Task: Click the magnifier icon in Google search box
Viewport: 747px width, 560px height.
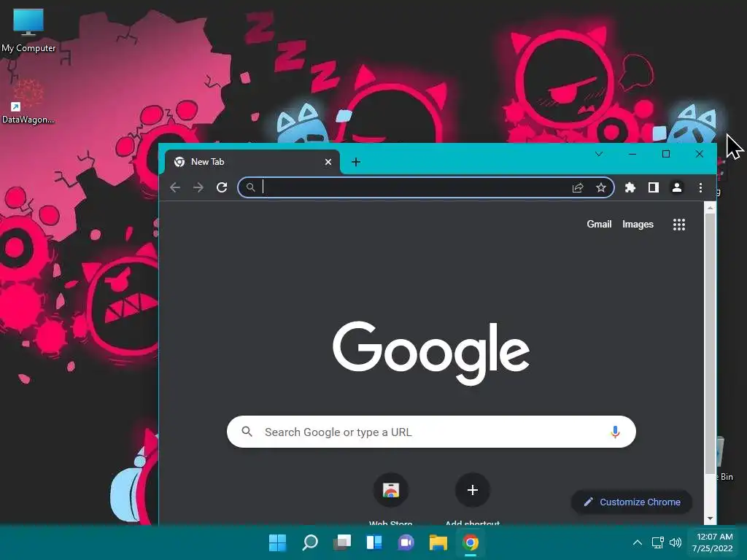Action: click(247, 432)
